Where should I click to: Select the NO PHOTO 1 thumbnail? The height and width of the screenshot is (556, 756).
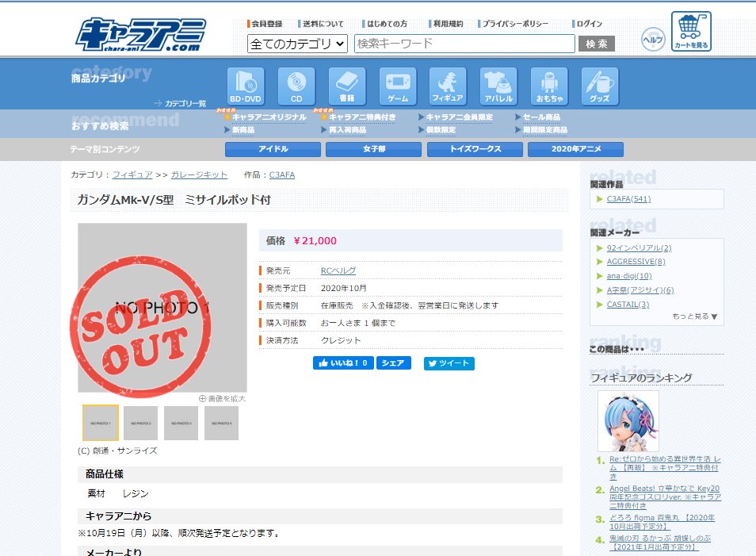point(101,423)
